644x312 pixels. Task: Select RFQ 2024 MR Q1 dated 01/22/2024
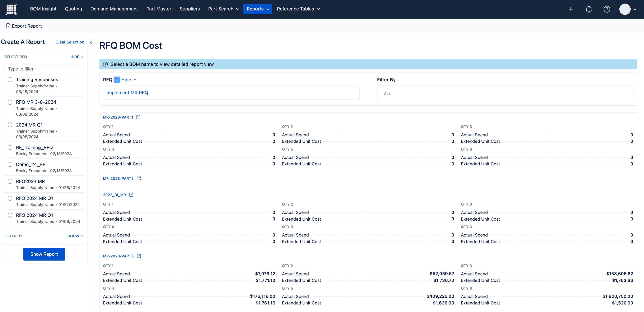click(10, 198)
